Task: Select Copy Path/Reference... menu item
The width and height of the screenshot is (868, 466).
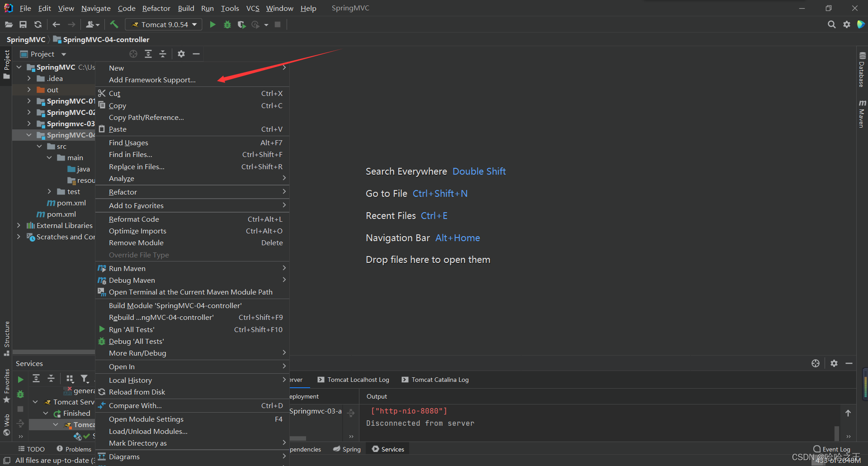Action: [x=192, y=117]
